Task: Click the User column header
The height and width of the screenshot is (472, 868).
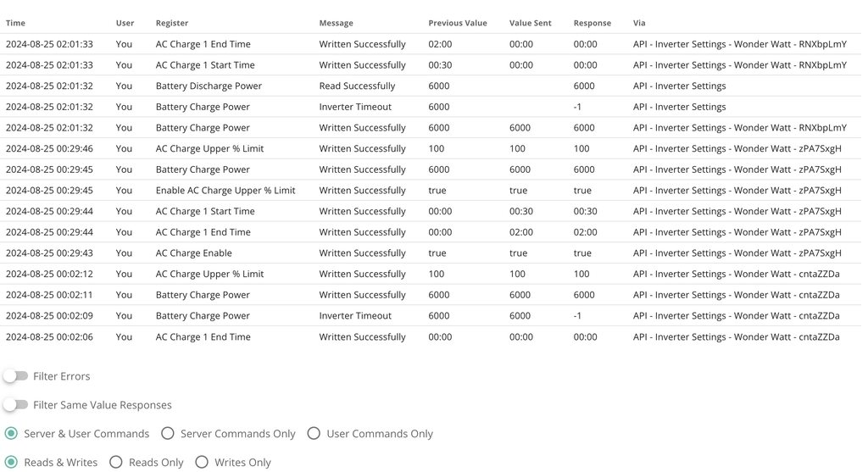Action: click(125, 23)
